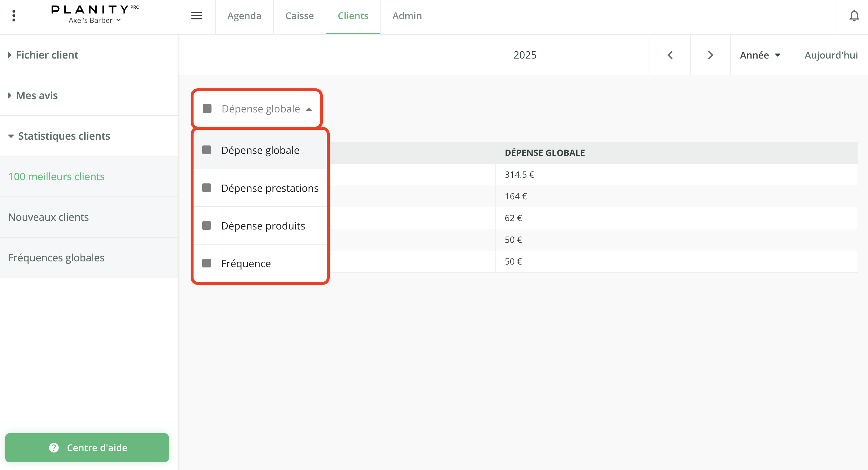Click gray square beside Dépense prestations

click(x=207, y=188)
